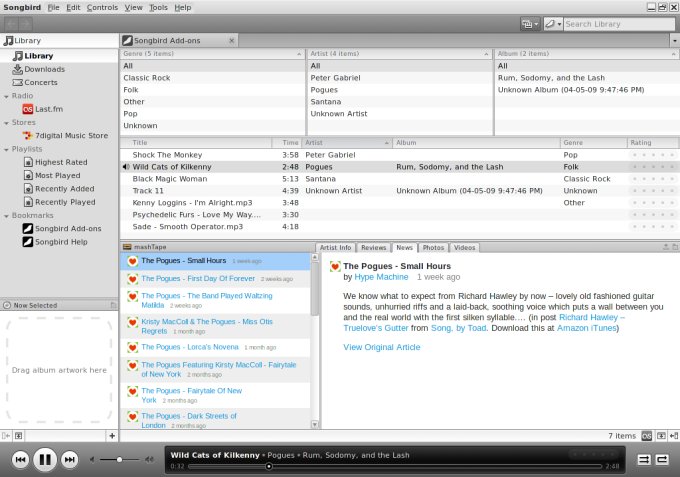Mute the volume speaker icon
Image resolution: width=680 pixels, height=477 pixels.
[94, 459]
